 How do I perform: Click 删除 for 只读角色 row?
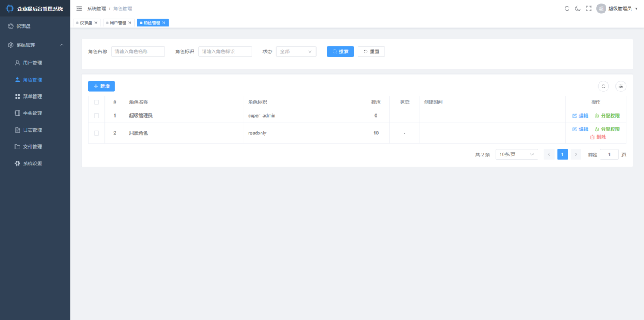coord(598,137)
